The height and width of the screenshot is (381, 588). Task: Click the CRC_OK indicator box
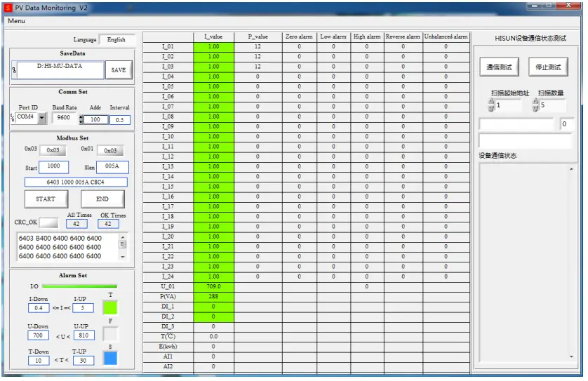(48, 222)
